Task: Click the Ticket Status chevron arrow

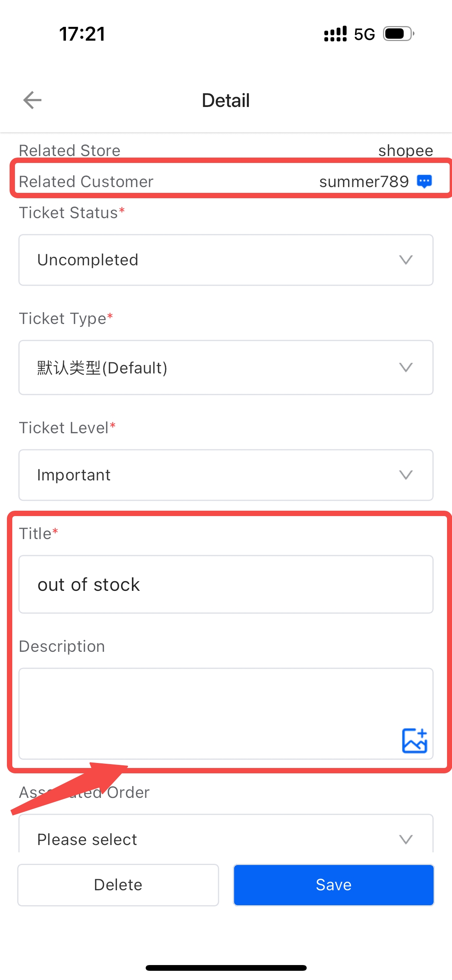Action: click(406, 260)
